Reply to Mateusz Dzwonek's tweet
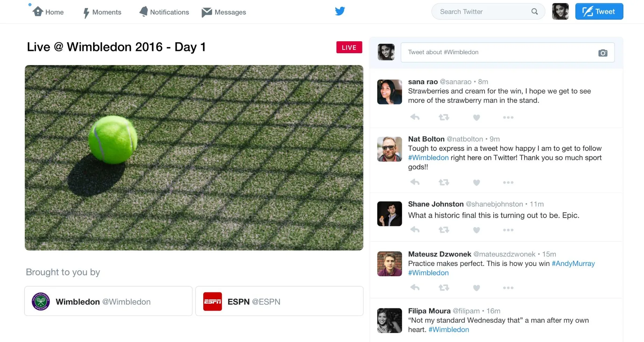The height and width of the screenshot is (342, 644). click(x=415, y=288)
